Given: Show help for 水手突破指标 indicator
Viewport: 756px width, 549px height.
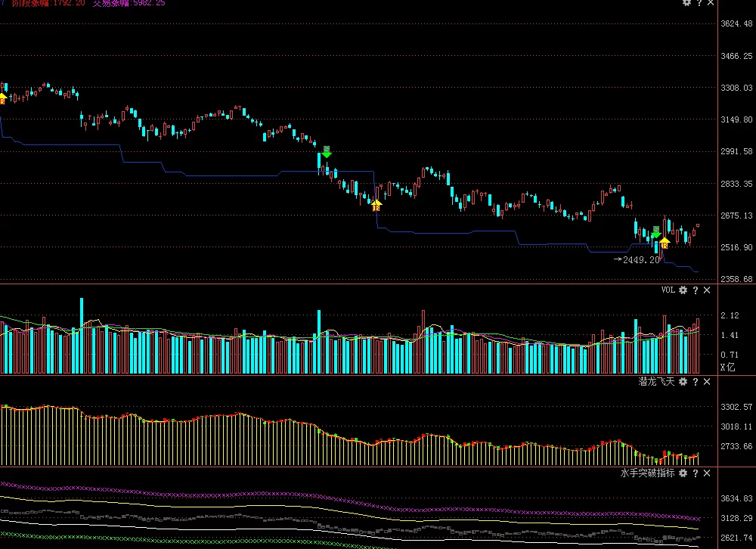Looking at the screenshot, I should (695, 473).
